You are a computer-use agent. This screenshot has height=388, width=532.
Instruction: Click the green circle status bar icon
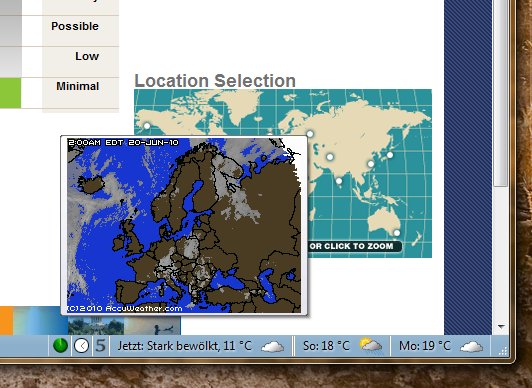tap(60, 346)
